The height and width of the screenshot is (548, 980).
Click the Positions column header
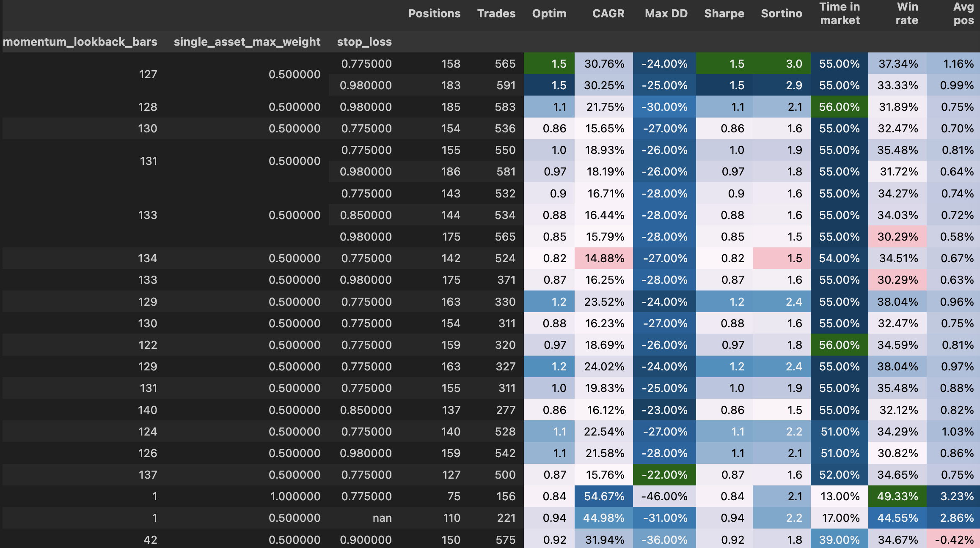[x=434, y=14]
